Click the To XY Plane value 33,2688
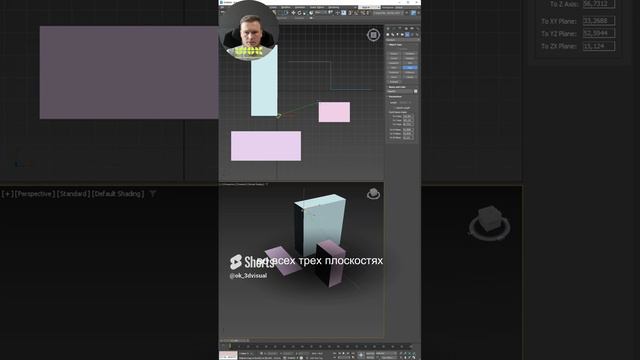Screen dimensions: 640x360 pyautogui.click(x=599, y=21)
